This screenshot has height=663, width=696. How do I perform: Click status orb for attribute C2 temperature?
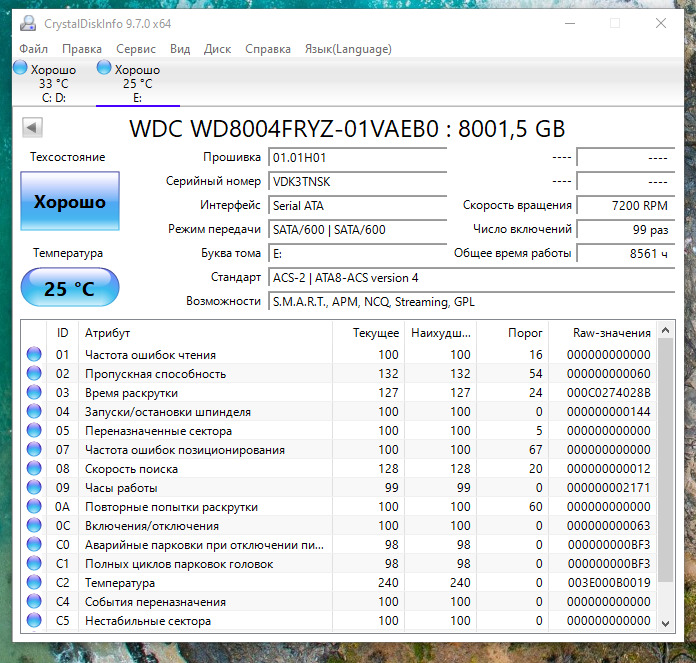click(x=35, y=583)
